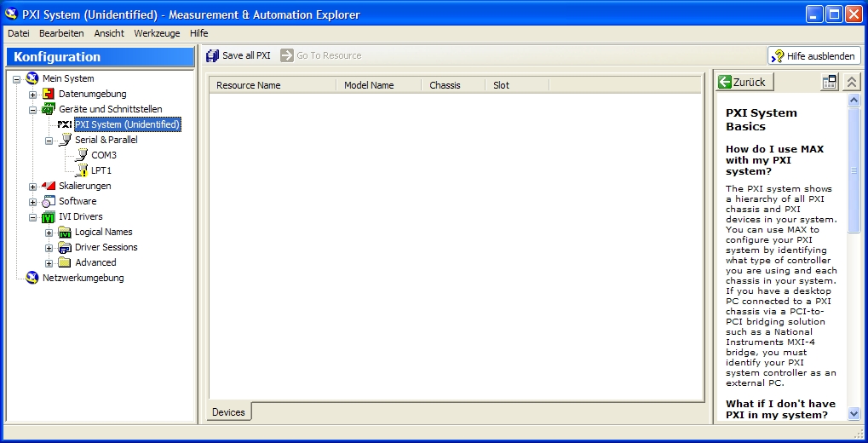868x443 pixels.
Task: Select Logical Names tree item
Action: 104,232
